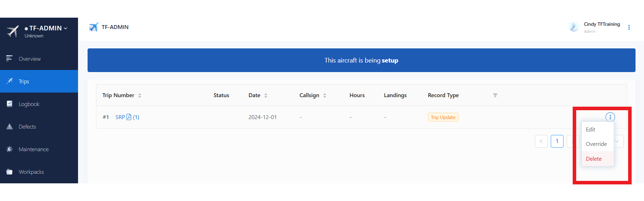Expand the TF-ADMIN aircraft selector dropdown
Screen dimensions: 644x201
[66, 28]
